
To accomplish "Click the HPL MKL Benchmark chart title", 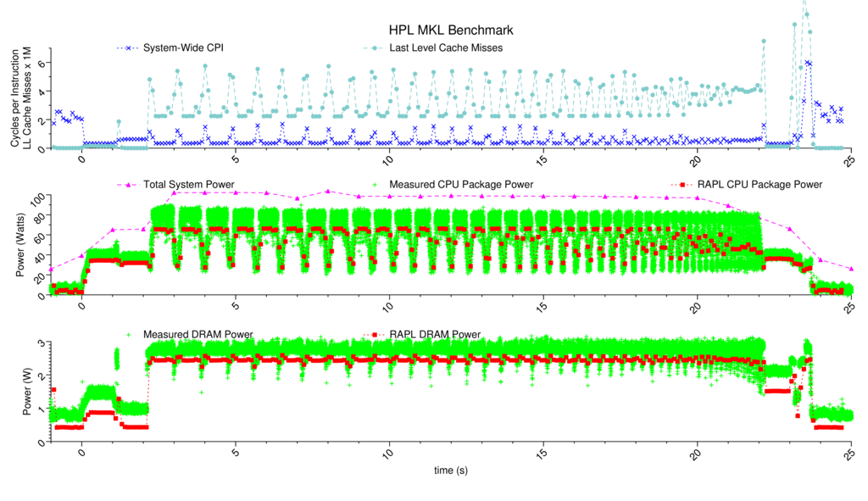I will [451, 30].
